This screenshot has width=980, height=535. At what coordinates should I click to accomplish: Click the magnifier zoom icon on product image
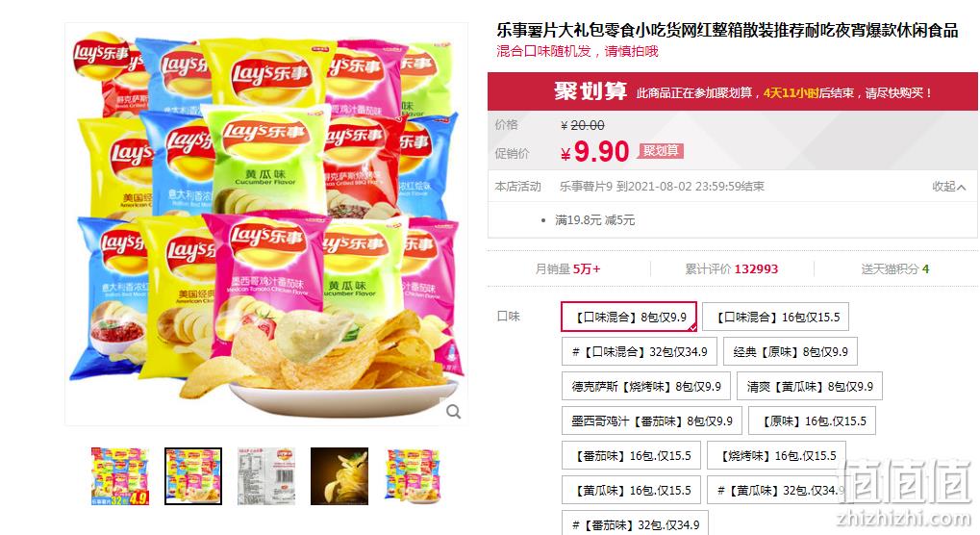point(454,411)
